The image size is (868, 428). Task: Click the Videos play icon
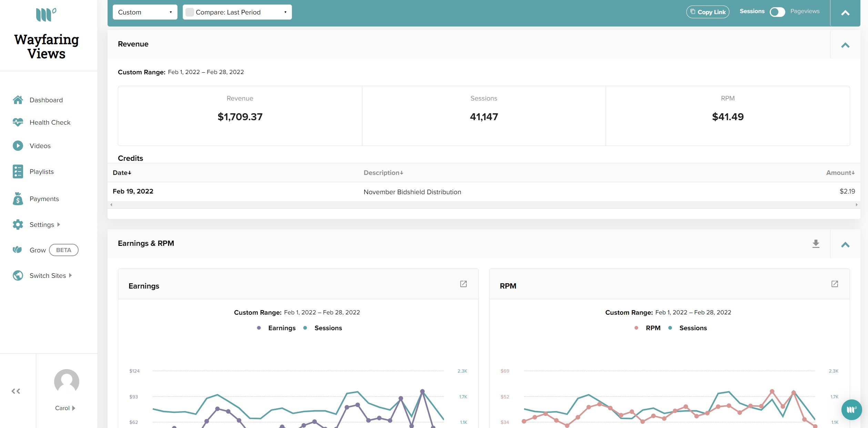[18, 146]
